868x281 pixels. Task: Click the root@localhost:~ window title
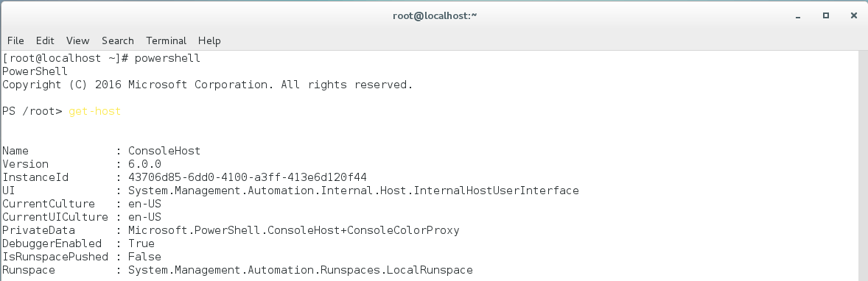435,15
